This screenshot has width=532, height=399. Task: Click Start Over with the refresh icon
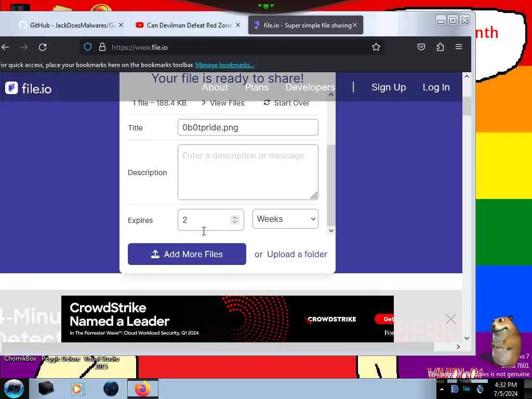click(x=286, y=103)
